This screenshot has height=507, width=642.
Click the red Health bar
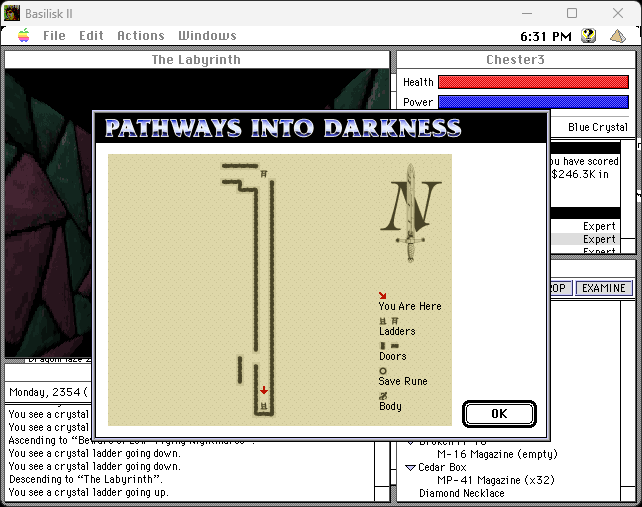(533, 82)
